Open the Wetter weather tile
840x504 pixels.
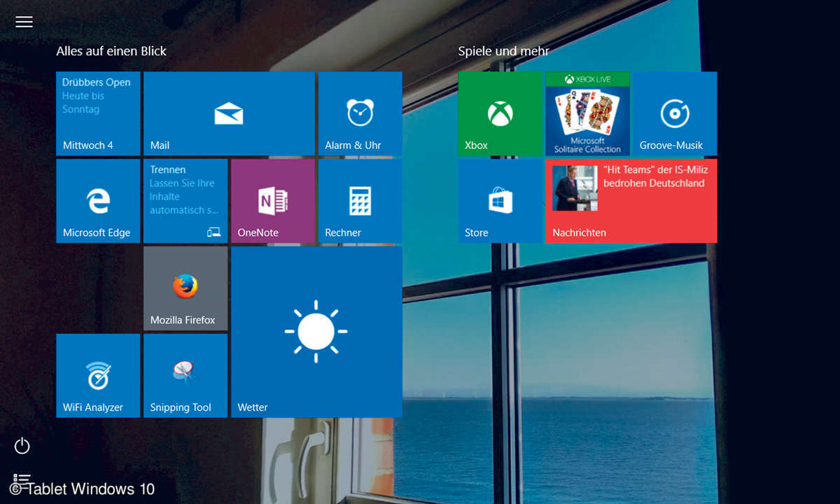(316, 332)
